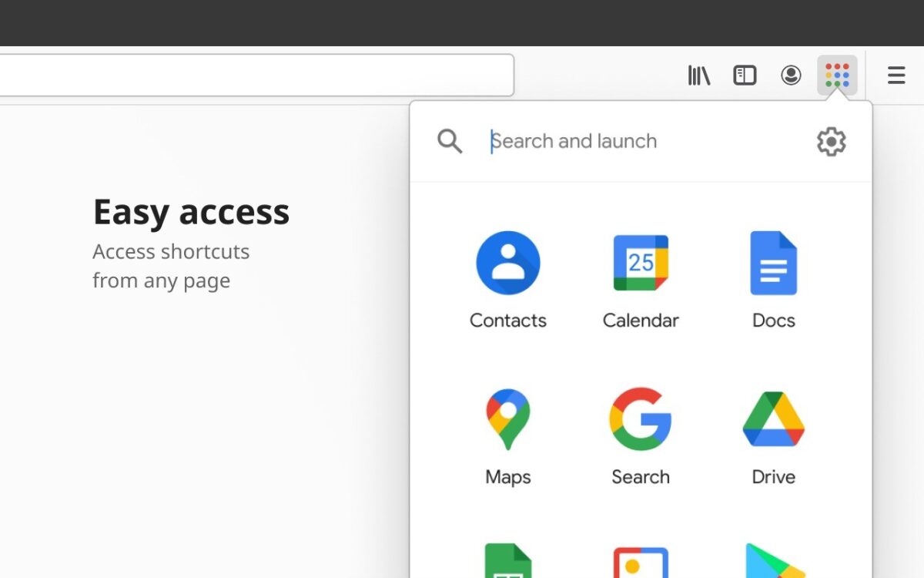
Task: Click the Docs label text
Action: (x=774, y=321)
